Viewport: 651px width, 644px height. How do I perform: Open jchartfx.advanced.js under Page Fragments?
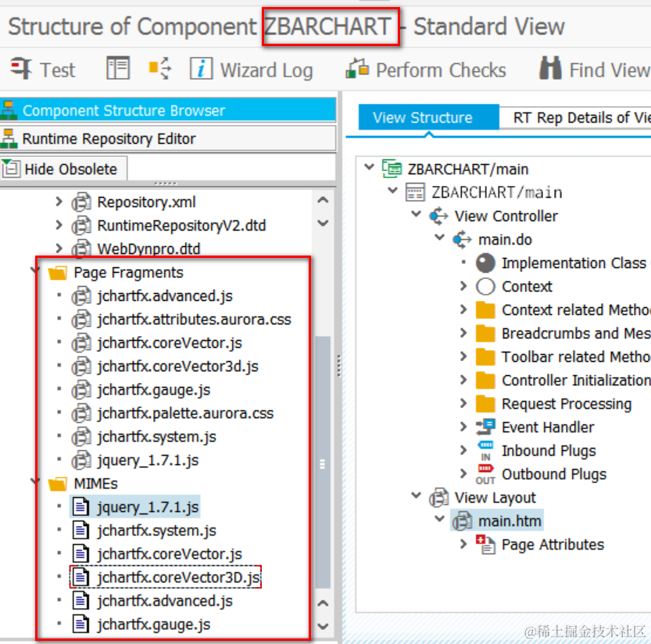tap(164, 296)
